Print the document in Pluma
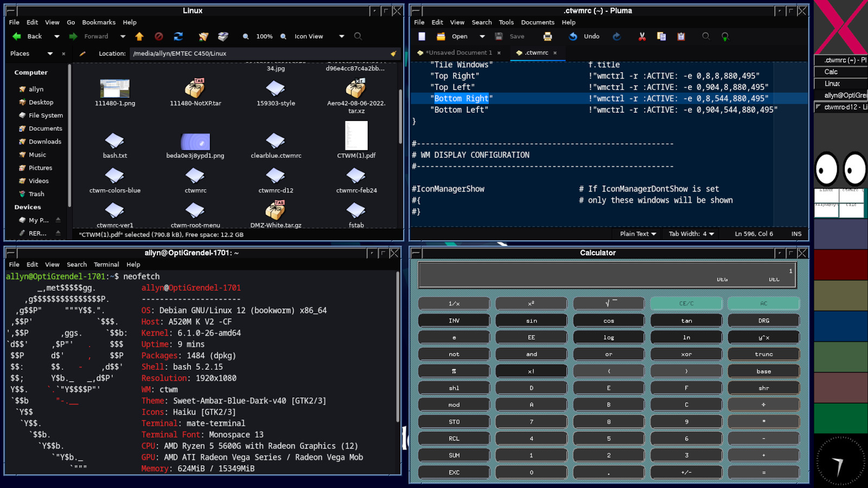This screenshot has height=488, width=868. click(547, 36)
